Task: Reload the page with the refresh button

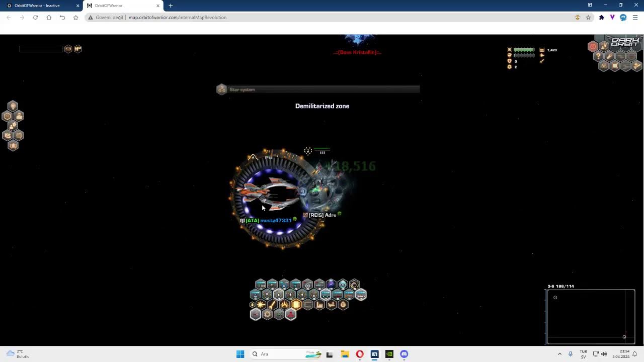Action: [35, 17]
